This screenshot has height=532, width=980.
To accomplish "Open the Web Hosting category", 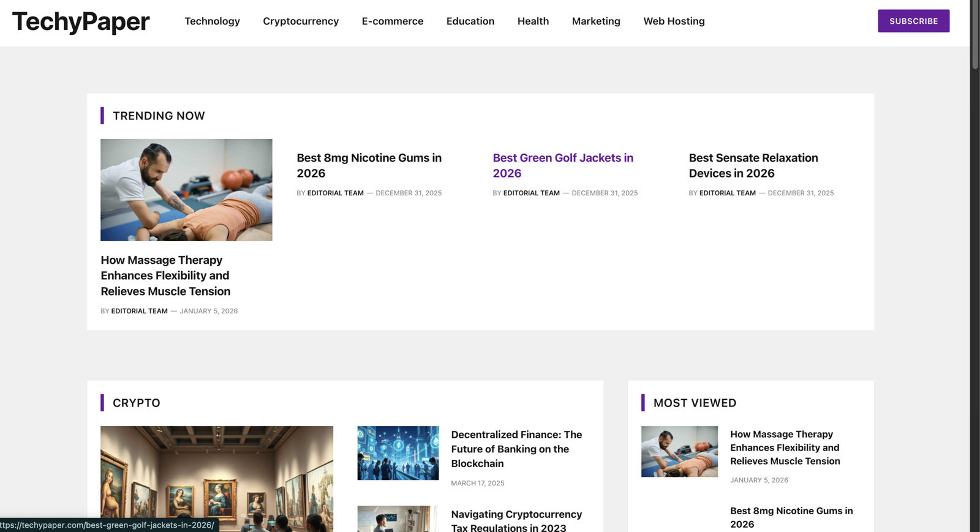I will tap(674, 21).
